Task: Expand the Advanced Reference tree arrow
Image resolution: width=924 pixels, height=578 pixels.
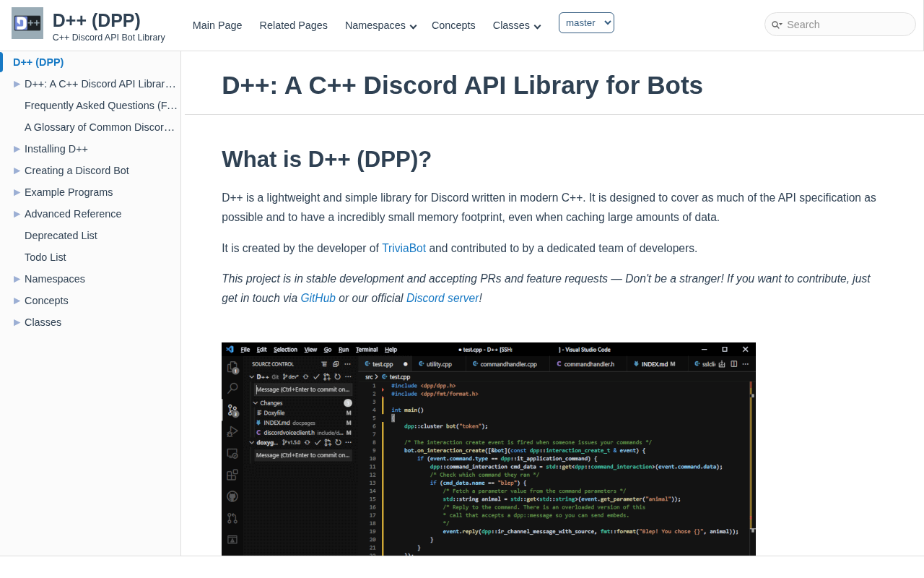Action: (x=17, y=214)
